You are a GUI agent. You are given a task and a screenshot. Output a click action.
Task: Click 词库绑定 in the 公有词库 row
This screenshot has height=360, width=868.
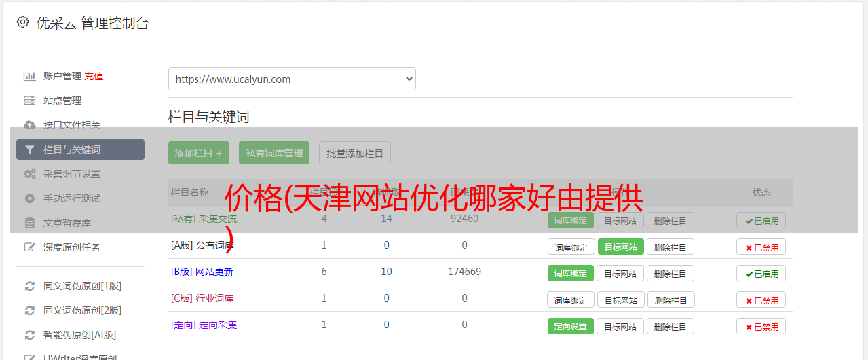pos(571,247)
